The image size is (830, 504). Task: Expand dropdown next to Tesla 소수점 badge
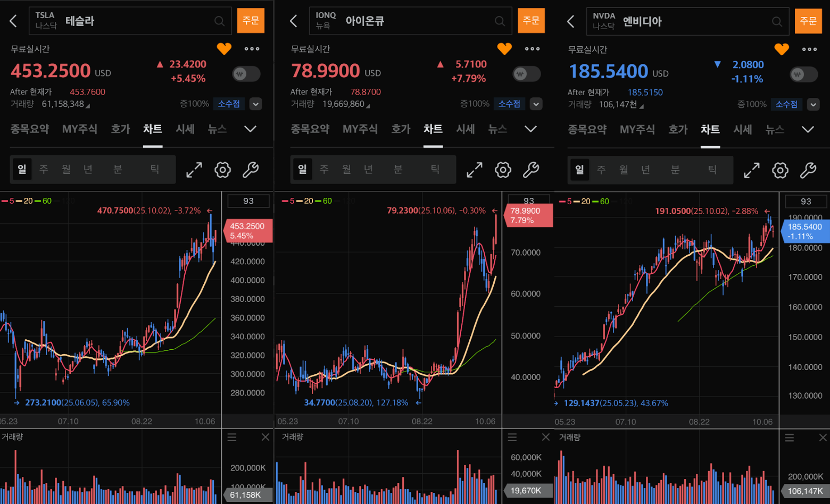point(256,104)
